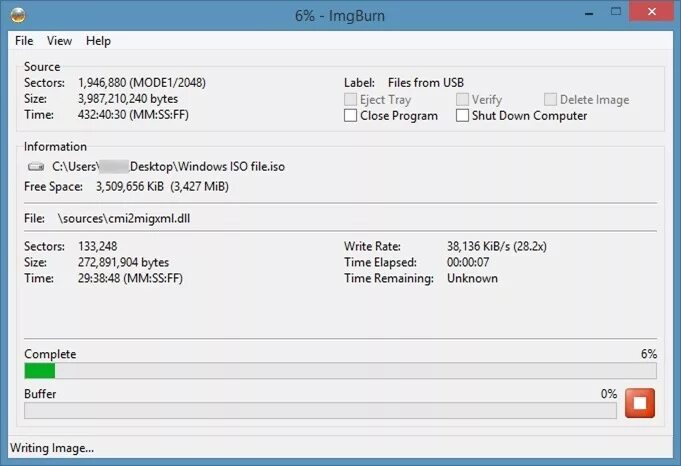This screenshot has width=681, height=466.
Task: Minimize the ImgBurn window
Action: [x=589, y=13]
